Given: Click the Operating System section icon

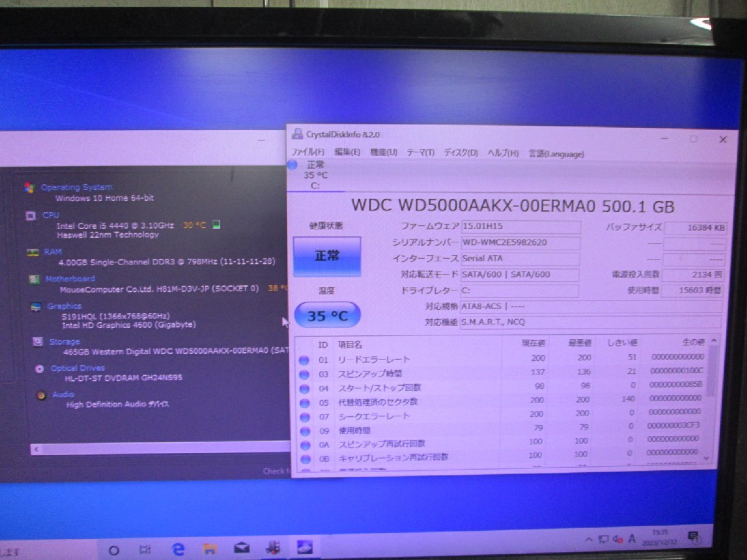Looking at the screenshot, I should click(27, 187).
